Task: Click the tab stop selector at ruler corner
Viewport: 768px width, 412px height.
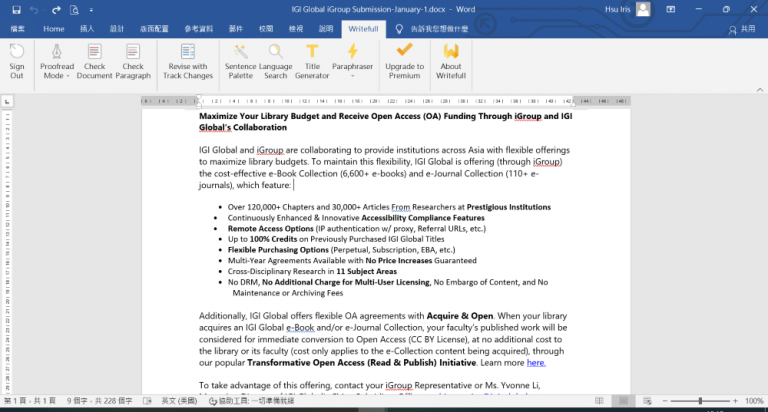Action: [7, 101]
